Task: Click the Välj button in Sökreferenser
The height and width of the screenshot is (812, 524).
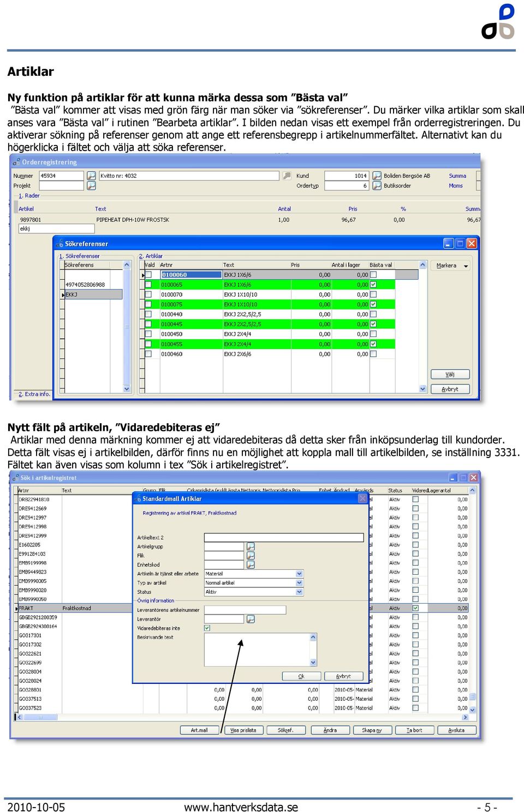Action: (x=450, y=374)
